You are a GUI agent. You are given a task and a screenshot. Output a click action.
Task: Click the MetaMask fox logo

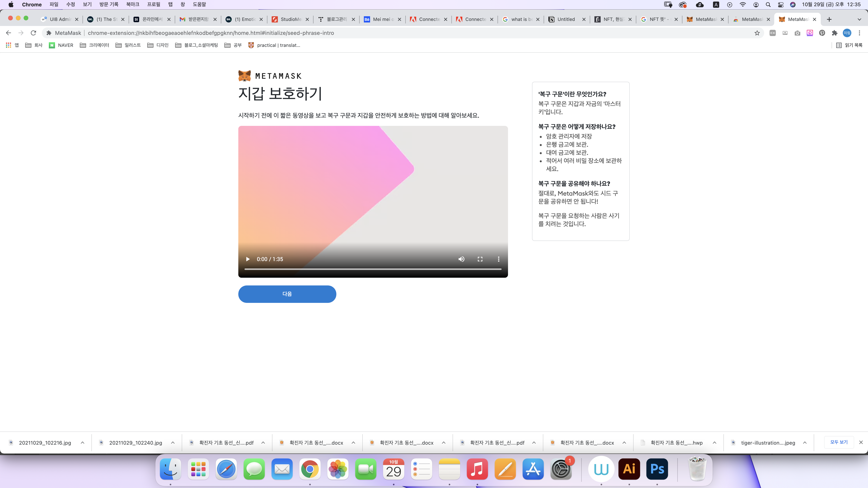[x=245, y=76]
